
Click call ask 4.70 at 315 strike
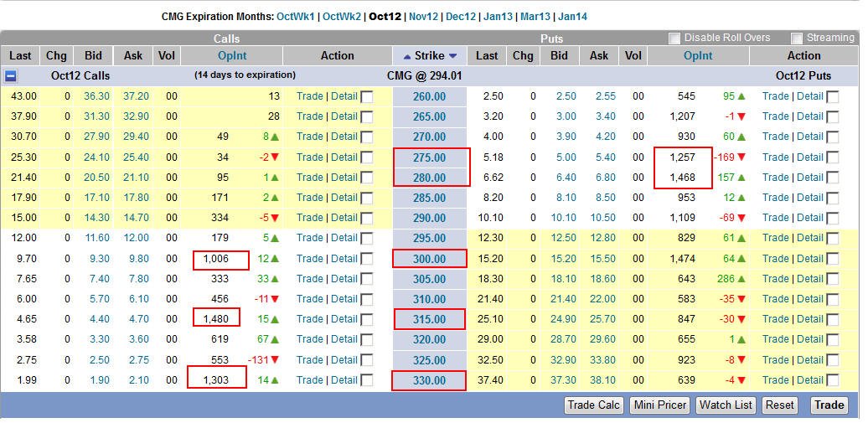tap(139, 319)
